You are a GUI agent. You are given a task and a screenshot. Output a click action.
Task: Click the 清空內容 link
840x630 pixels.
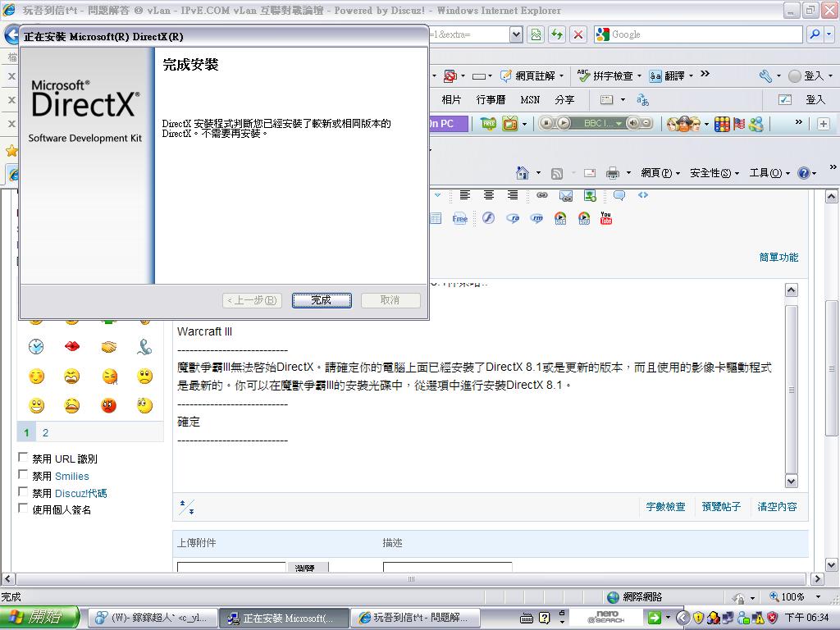click(777, 506)
